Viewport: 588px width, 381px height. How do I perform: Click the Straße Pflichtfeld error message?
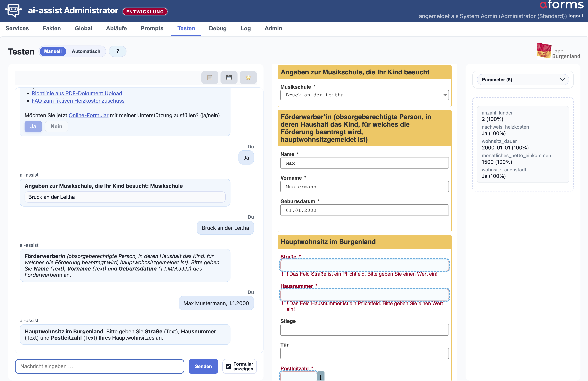362,274
